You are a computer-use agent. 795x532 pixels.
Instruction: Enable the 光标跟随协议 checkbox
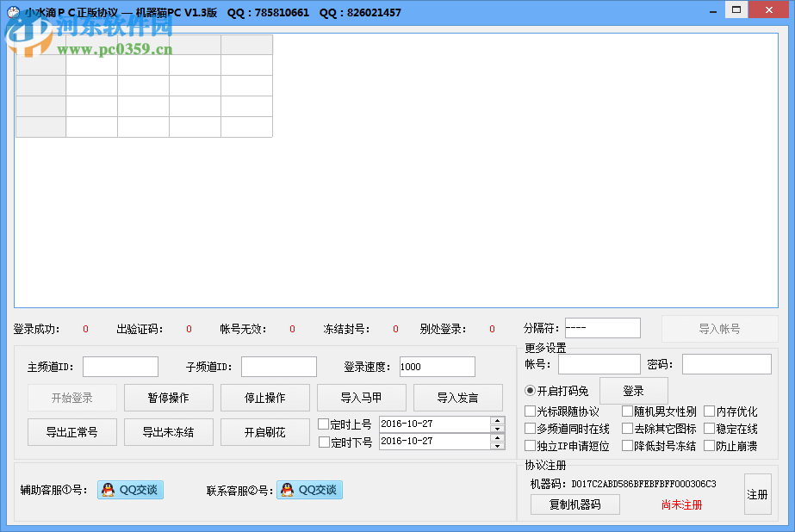(x=531, y=411)
